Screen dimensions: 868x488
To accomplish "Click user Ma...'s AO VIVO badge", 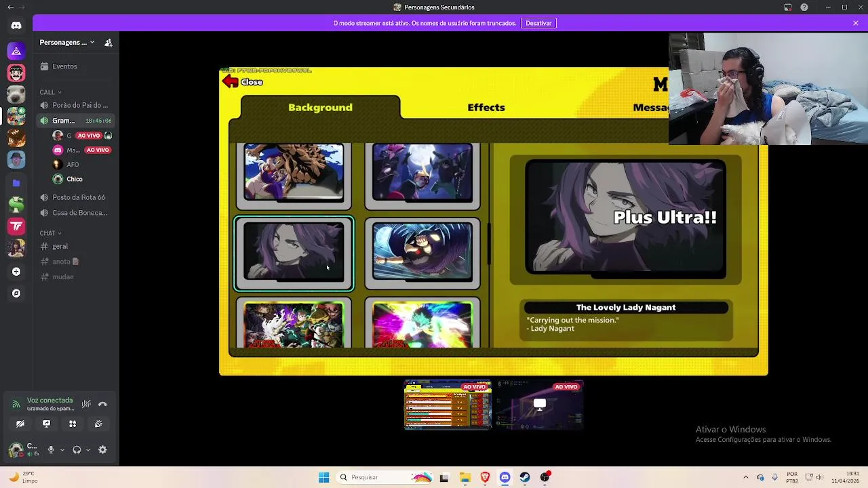I will (x=98, y=150).
